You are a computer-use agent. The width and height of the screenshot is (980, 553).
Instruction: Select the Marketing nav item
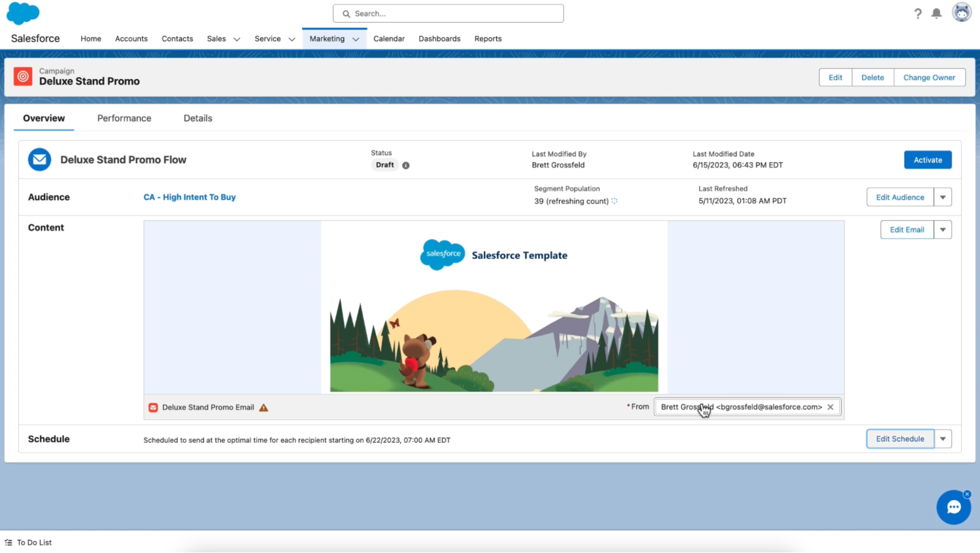point(327,39)
